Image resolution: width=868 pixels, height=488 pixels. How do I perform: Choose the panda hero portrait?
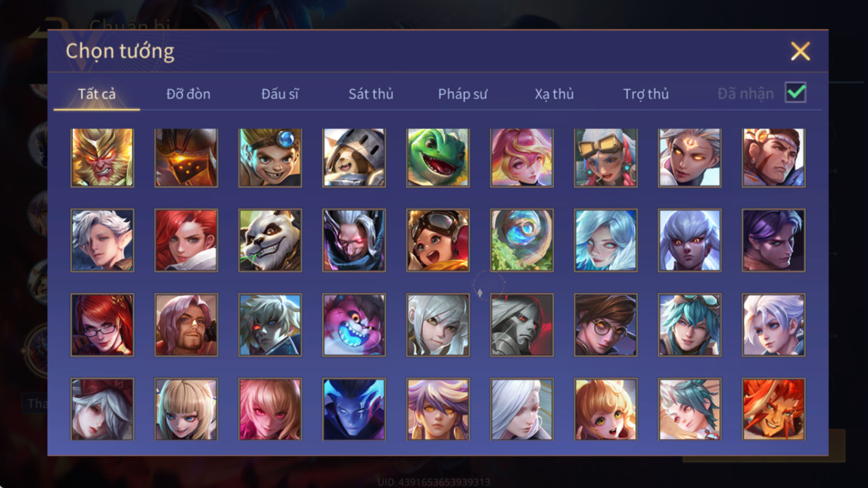click(x=270, y=240)
